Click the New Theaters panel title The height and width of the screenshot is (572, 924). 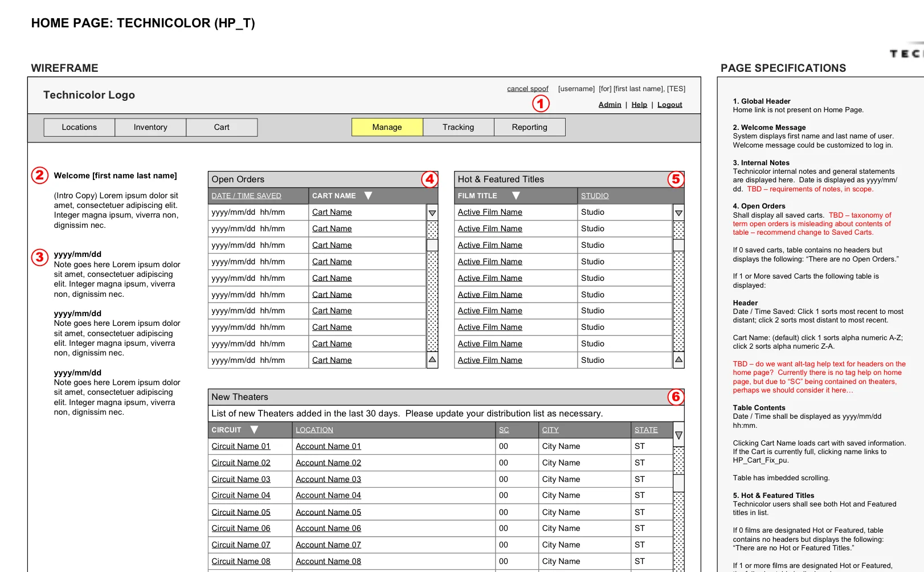tap(240, 397)
